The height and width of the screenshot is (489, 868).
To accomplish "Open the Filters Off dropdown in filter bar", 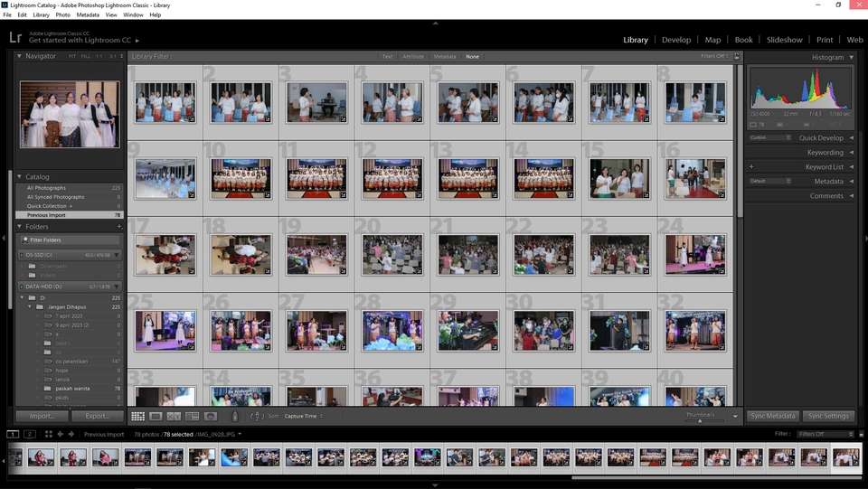I will click(x=714, y=56).
